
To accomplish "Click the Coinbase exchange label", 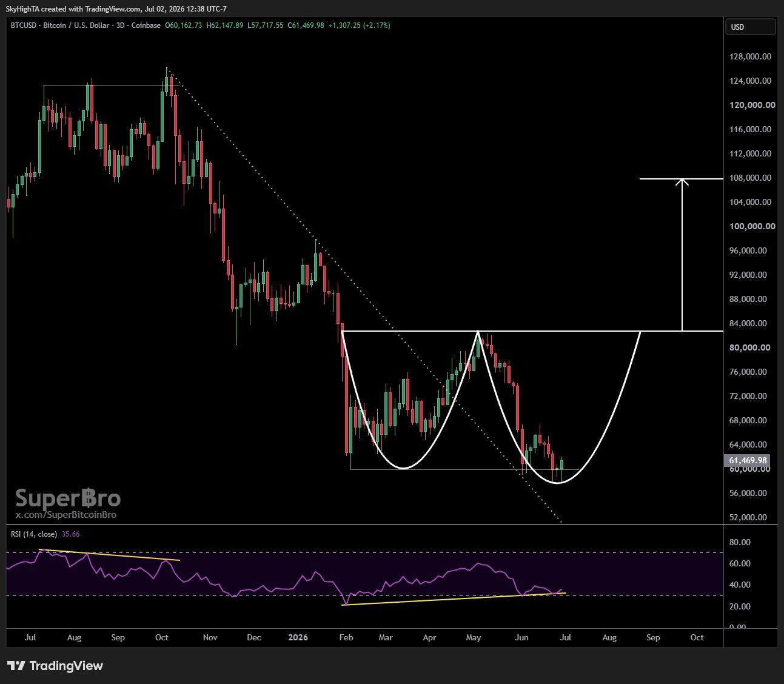I will (146, 25).
